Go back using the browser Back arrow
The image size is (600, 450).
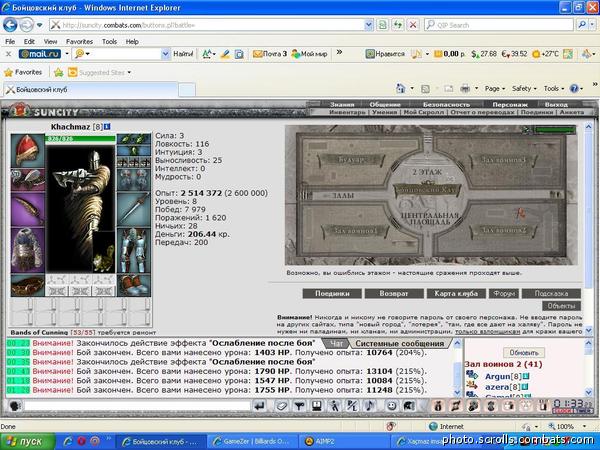[x=10, y=25]
